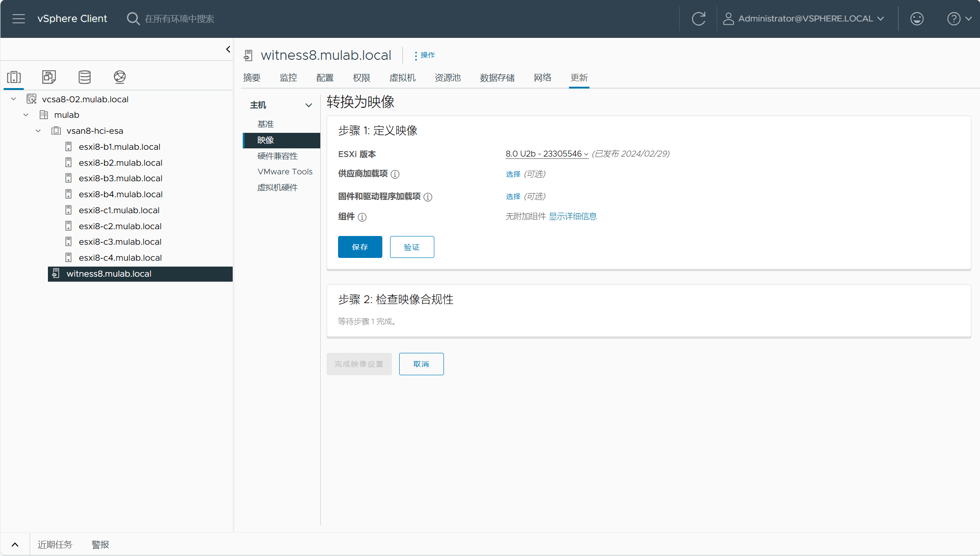Click 选择 link for firmware addon
Image resolution: width=980 pixels, height=556 pixels.
[x=513, y=196]
